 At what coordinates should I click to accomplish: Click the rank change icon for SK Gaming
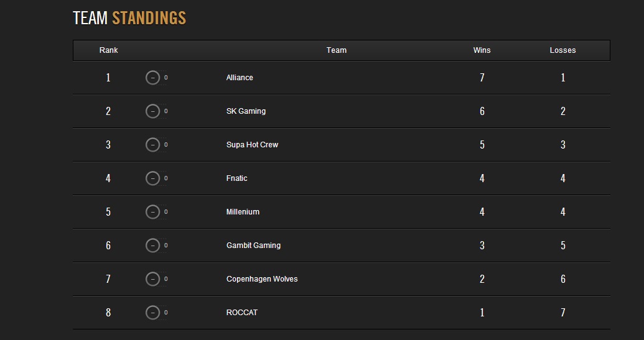click(x=152, y=111)
